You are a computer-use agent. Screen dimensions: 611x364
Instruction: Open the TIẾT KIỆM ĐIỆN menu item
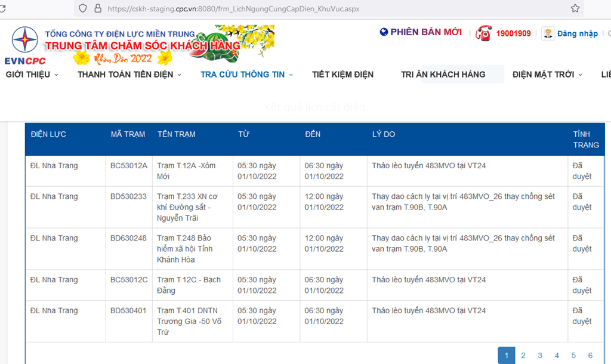click(342, 75)
